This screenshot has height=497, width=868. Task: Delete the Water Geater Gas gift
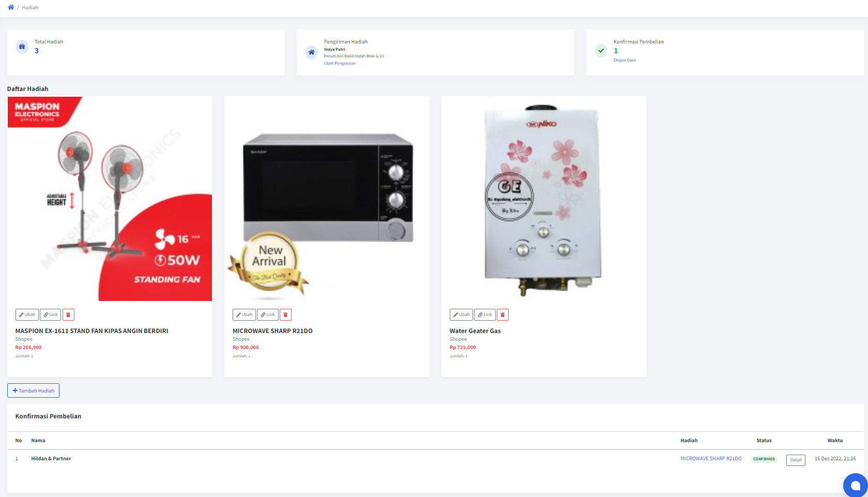click(x=502, y=314)
